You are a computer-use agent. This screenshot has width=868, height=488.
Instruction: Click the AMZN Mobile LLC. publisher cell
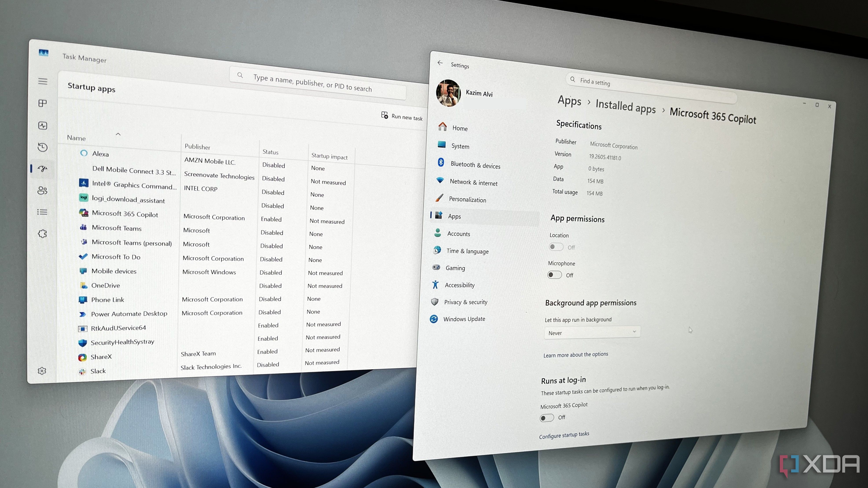click(x=210, y=161)
